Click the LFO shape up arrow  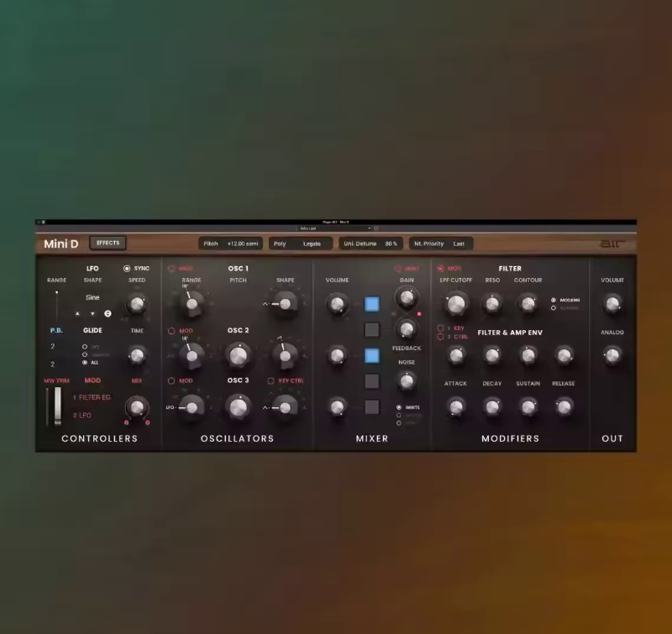point(77,313)
